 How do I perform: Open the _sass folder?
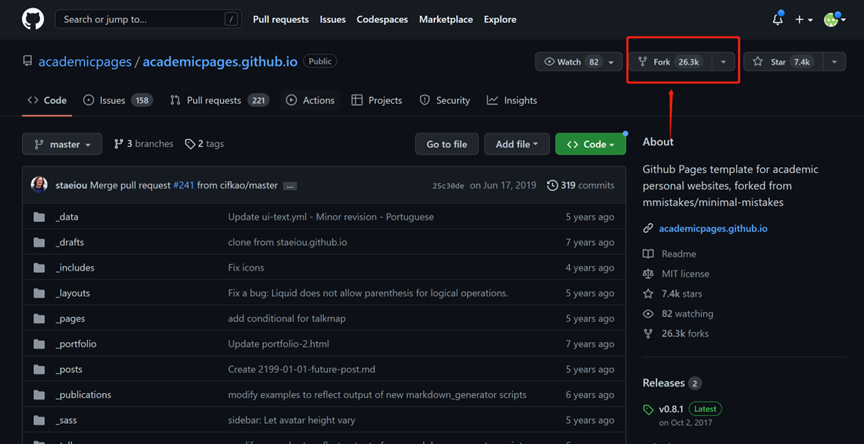(x=66, y=420)
